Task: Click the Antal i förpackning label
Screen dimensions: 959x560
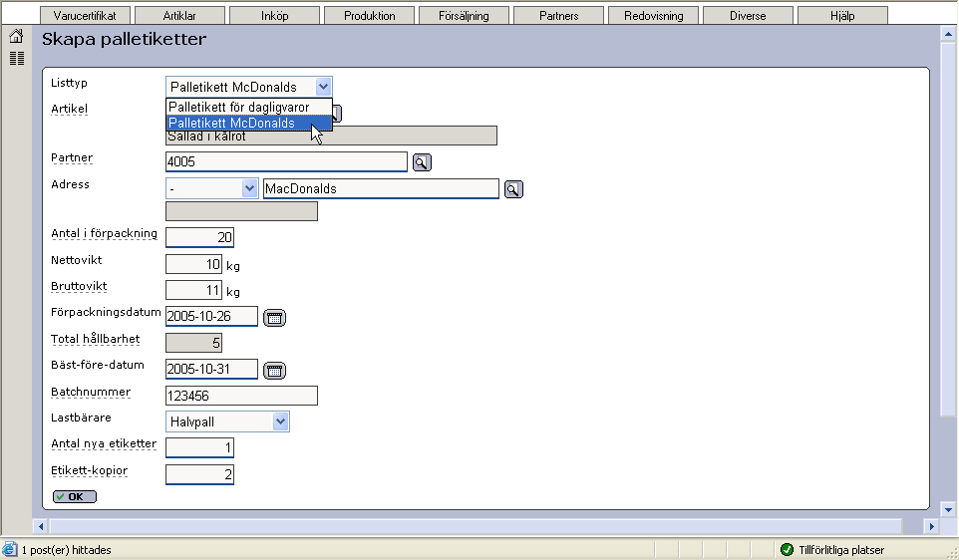Action: [x=104, y=233]
